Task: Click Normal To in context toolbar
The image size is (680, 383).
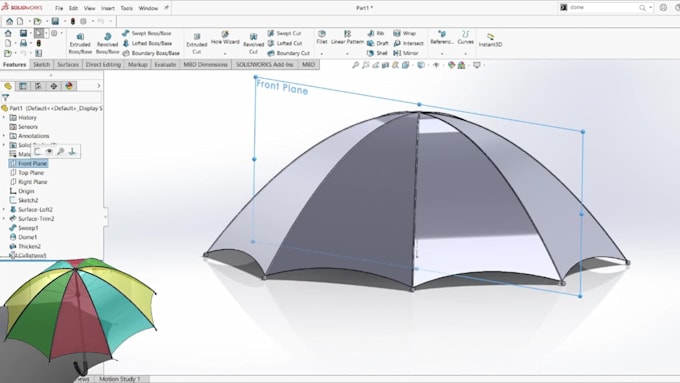Action: [72, 151]
